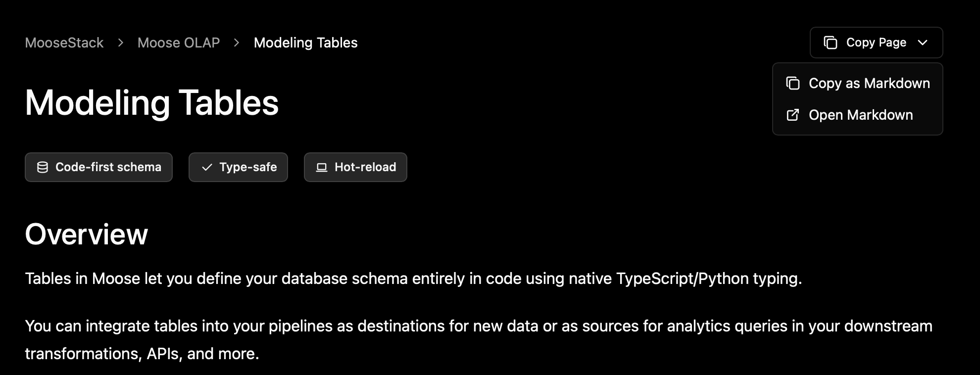The height and width of the screenshot is (375, 980).
Task: Navigate to Moose OLAP breadcrumb link
Action: tap(179, 43)
